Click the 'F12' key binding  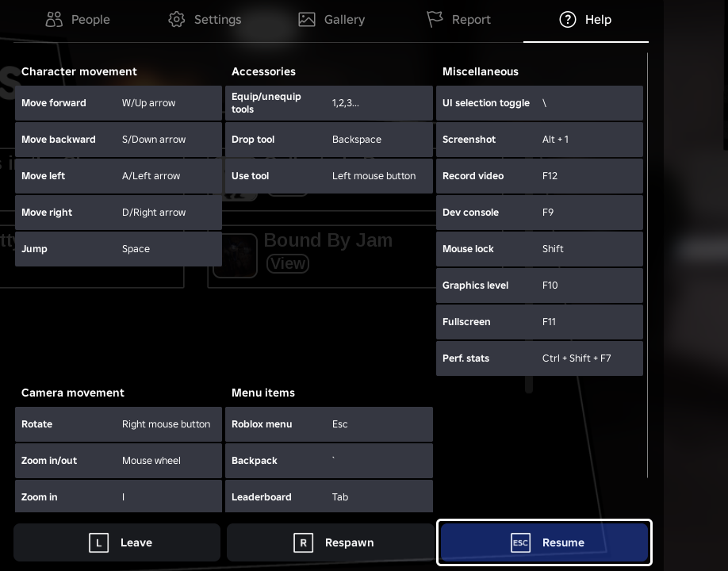point(550,176)
